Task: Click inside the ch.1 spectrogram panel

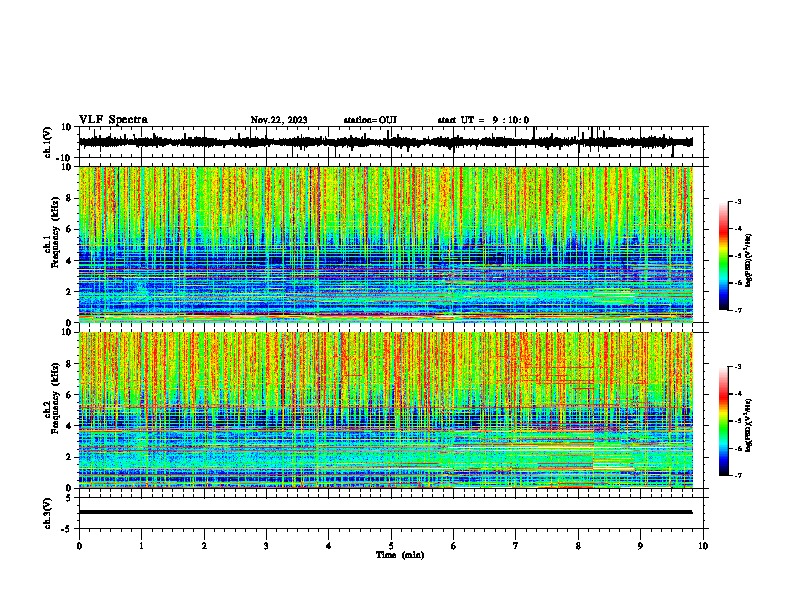Action: [386, 244]
